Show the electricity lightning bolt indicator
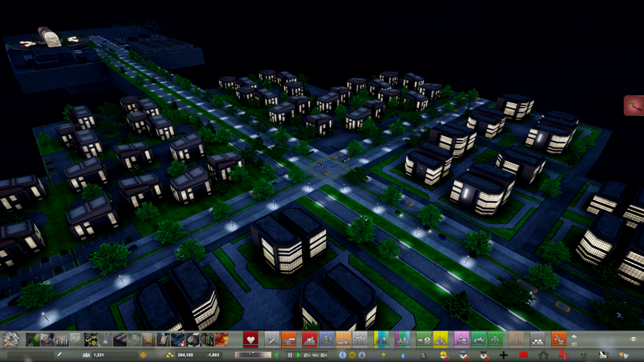644x362 pixels. (383, 355)
